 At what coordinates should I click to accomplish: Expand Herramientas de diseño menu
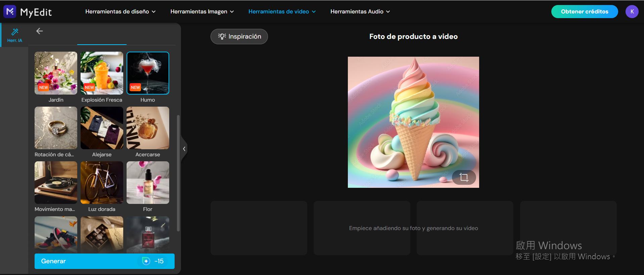point(120,11)
